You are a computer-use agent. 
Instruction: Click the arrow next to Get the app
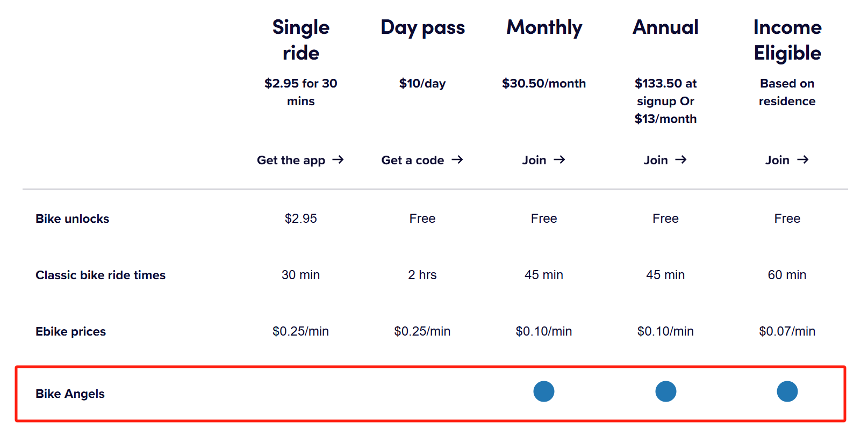[x=338, y=159]
